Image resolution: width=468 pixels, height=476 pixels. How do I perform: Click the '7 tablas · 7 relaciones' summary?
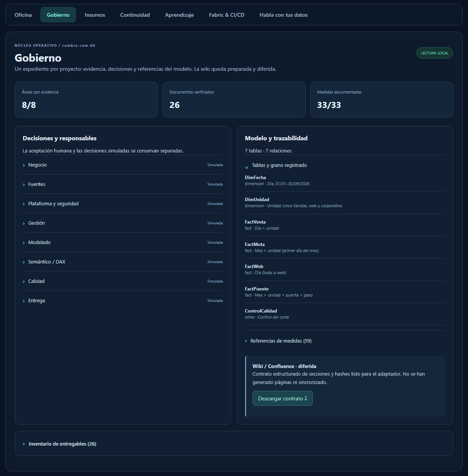click(x=268, y=151)
